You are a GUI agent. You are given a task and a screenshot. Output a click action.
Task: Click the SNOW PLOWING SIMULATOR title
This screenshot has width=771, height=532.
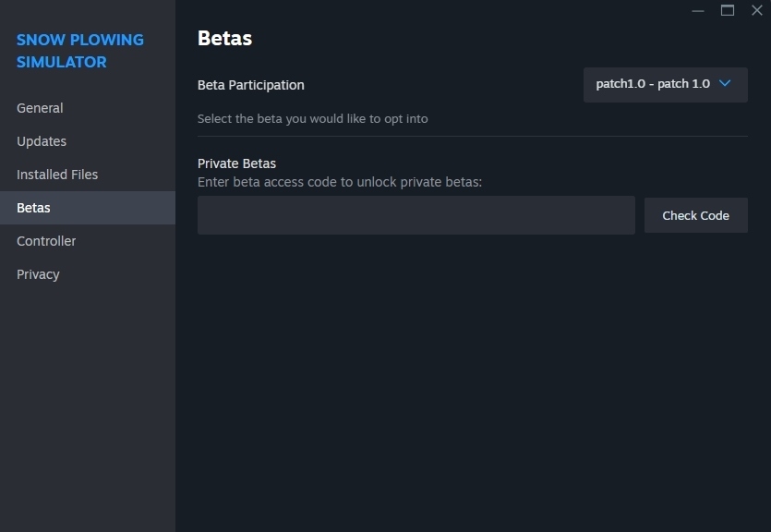coord(80,51)
